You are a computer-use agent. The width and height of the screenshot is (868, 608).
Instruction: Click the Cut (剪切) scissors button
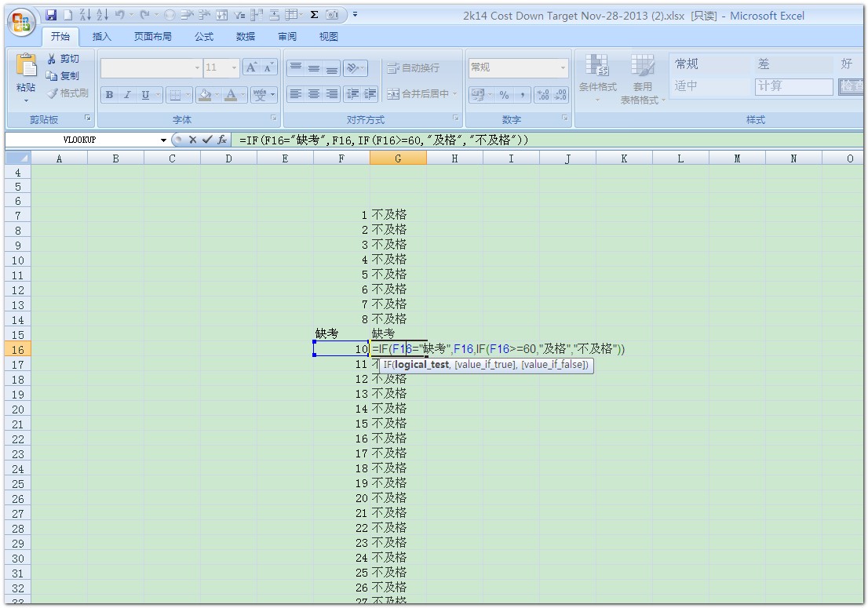(63, 59)
